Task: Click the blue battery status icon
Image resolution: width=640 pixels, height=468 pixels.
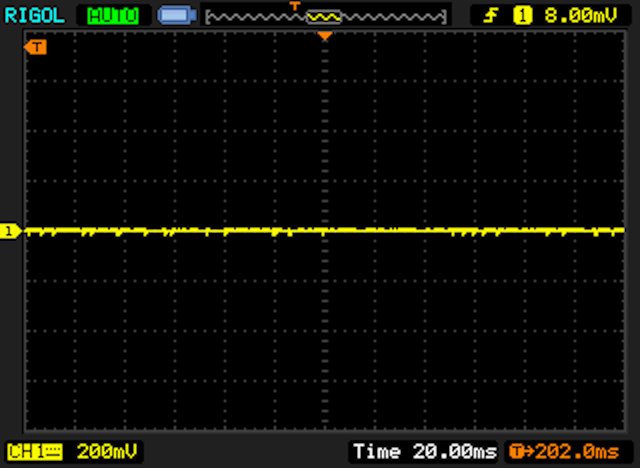Action: click(177, 16)
